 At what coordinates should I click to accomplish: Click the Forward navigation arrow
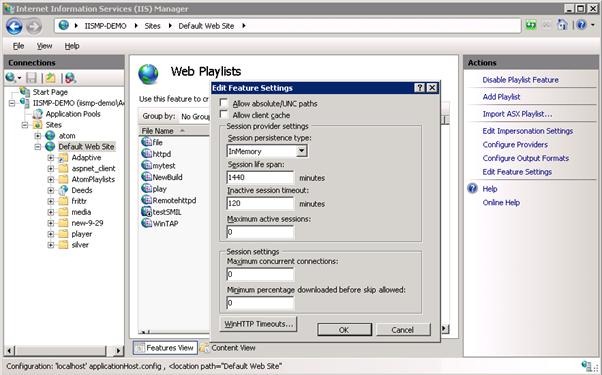(34, 26)
